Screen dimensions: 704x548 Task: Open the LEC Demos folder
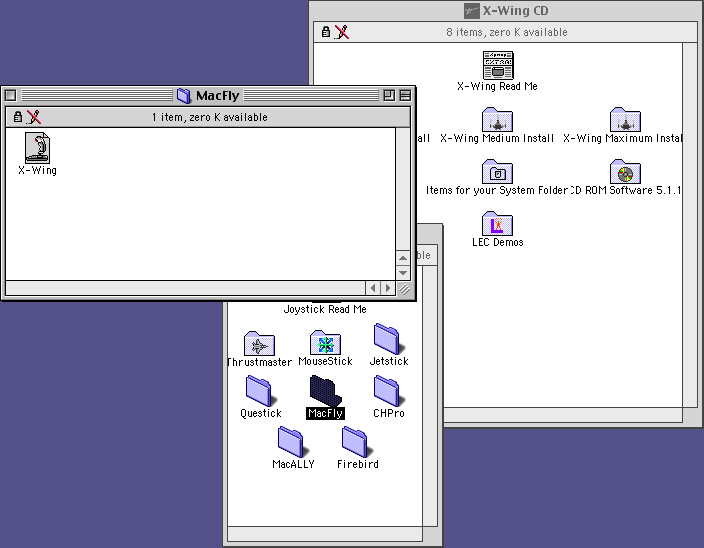coord(497,223)
